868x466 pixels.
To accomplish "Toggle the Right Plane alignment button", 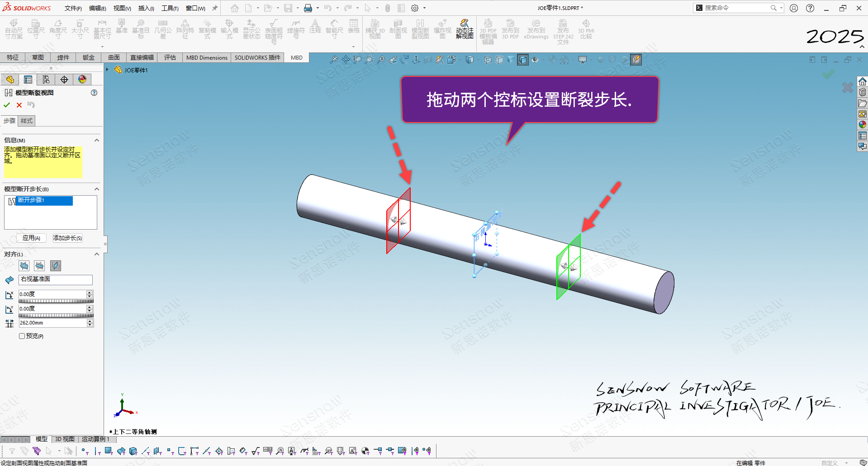I will (56, 266).
